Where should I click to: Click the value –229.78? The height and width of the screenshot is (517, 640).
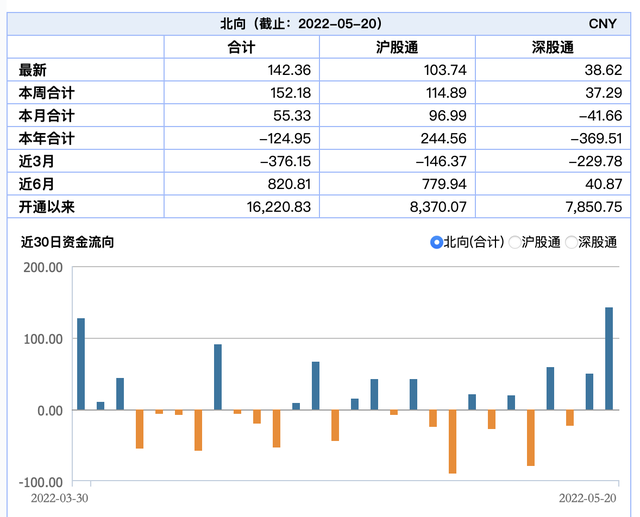pos(596,161)
